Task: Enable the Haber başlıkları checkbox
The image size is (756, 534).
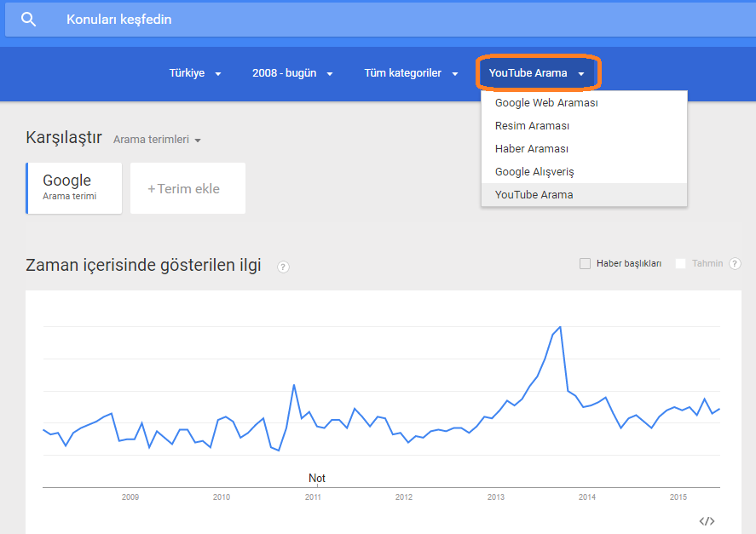Action: coord(585,264)
